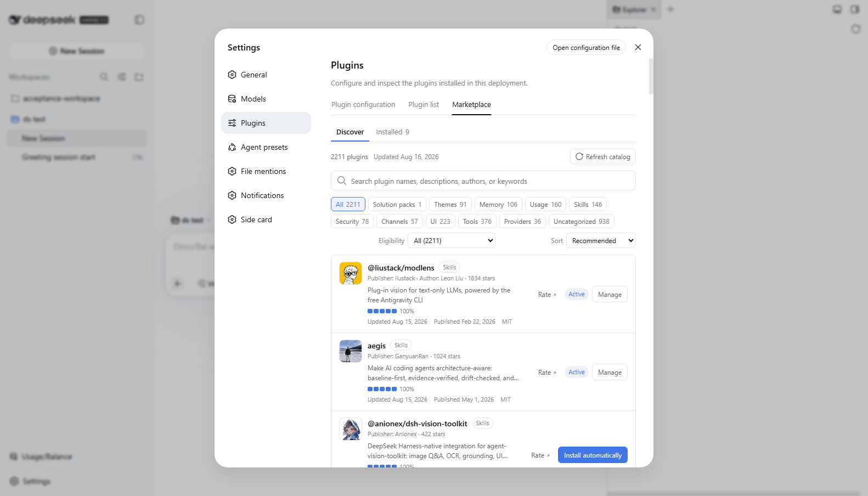Screen dimensions: 868x496
Task: Open Usage/Balance in main sidebar
Action: click(x=41, y=456)
